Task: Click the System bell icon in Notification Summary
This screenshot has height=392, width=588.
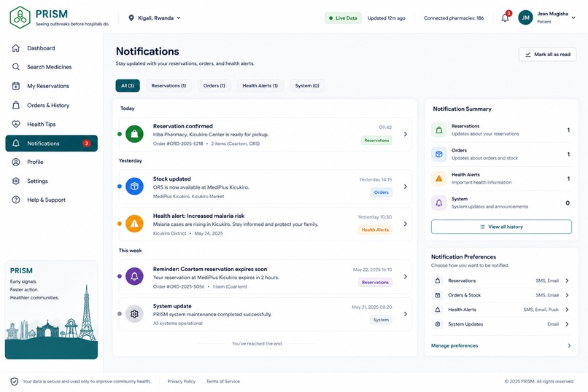Action: (438, 203)
